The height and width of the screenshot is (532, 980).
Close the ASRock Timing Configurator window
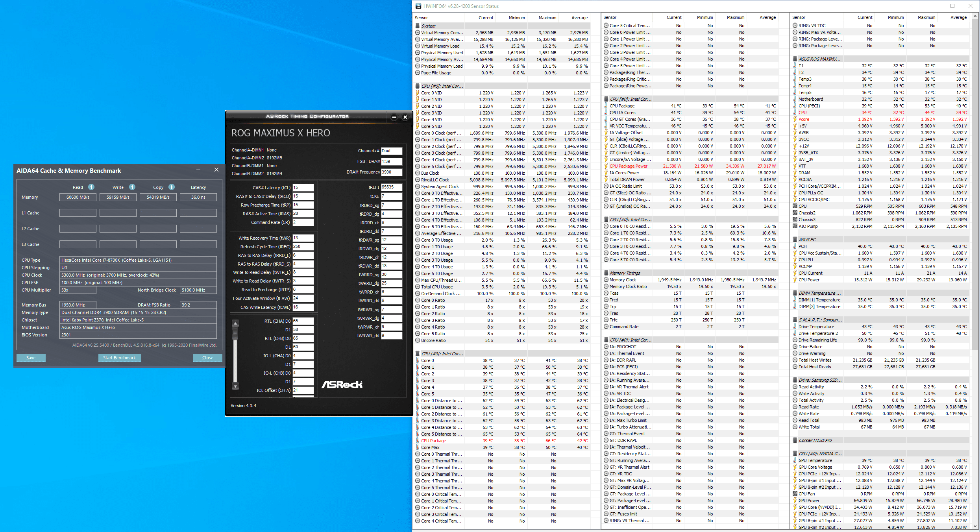click(405, 117)
